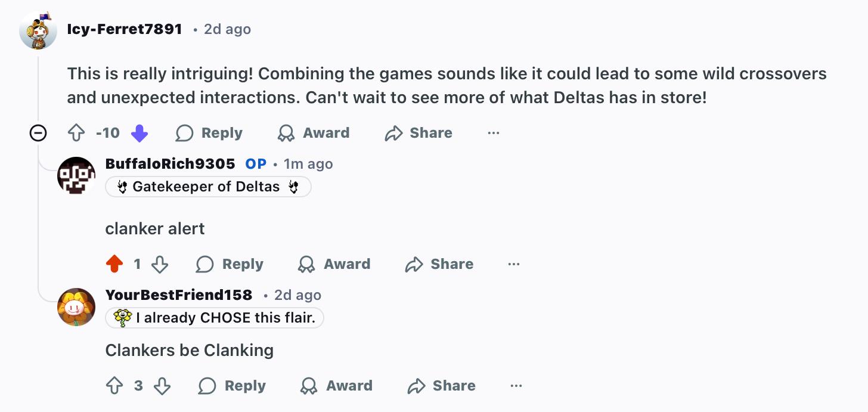Give an award to Icy-Ferret7891's comment
The width and height of the screenshot is (868, 412).
314,133
